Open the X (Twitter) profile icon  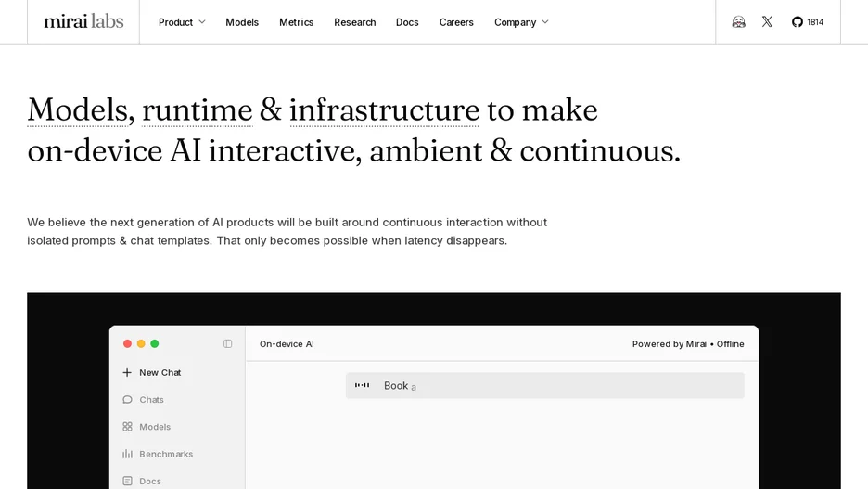pos(767,21)
